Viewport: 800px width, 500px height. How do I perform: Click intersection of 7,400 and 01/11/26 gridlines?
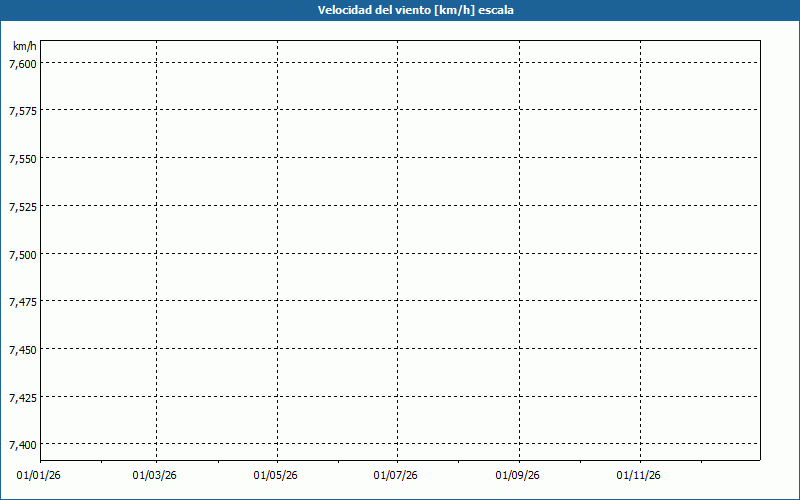click(640, 444)
